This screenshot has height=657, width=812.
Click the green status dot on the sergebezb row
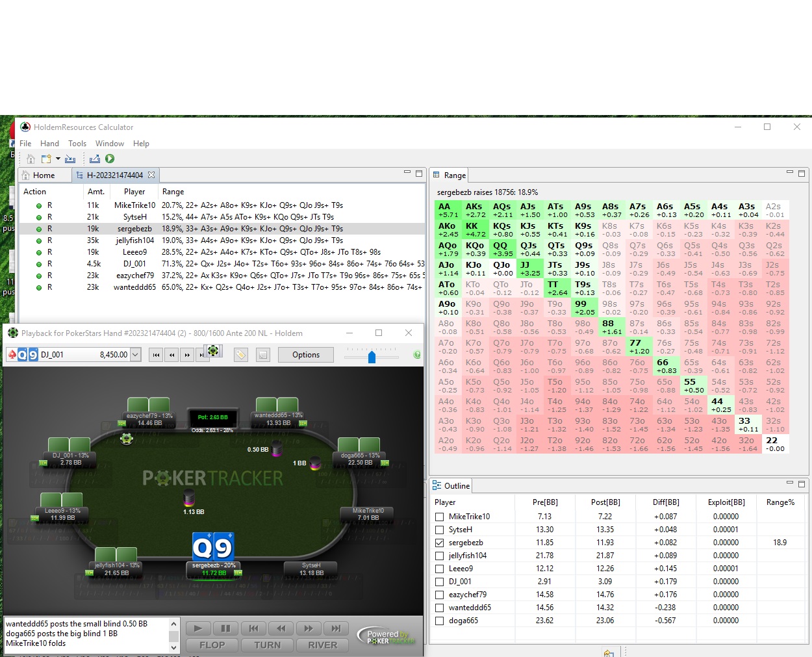point(39,229)
